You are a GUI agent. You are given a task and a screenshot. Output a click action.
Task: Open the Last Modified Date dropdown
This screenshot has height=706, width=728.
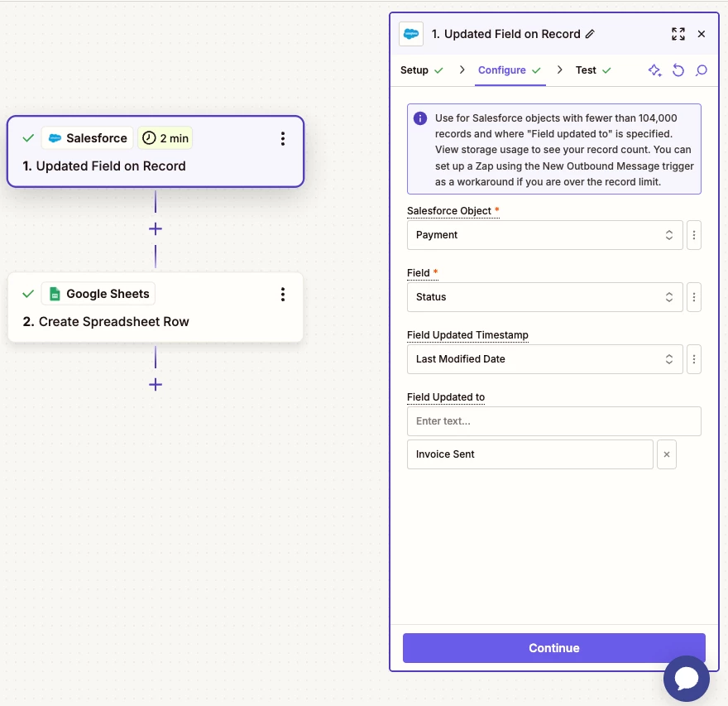click(x=544, y=359)
